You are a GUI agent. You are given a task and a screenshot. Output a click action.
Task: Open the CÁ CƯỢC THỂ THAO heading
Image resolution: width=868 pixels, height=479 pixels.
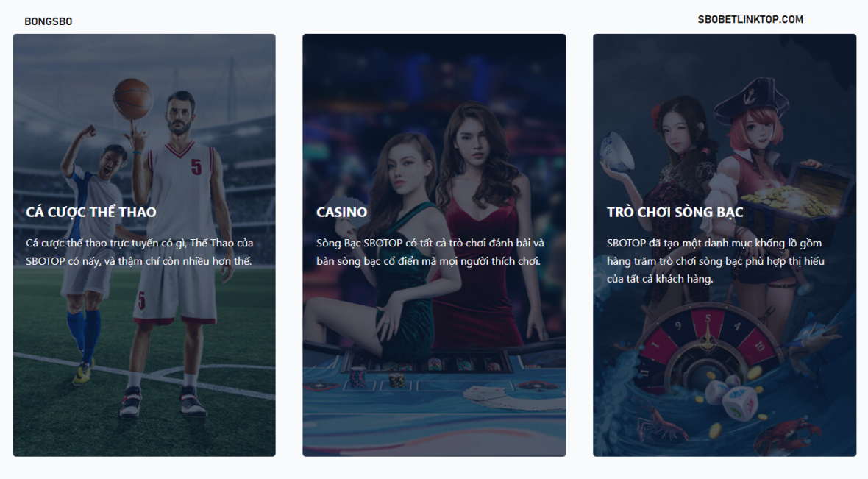(x=91, y=212)
